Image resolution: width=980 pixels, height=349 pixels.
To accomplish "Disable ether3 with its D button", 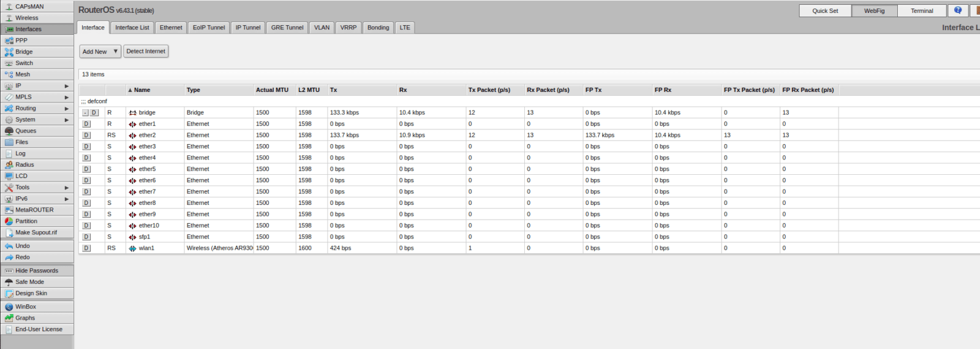I will pos(86,147).
